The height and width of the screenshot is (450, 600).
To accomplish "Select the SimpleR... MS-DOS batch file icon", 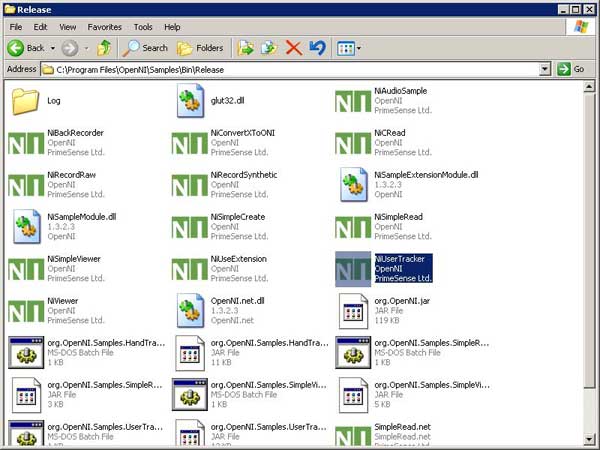I will (353, 353).
